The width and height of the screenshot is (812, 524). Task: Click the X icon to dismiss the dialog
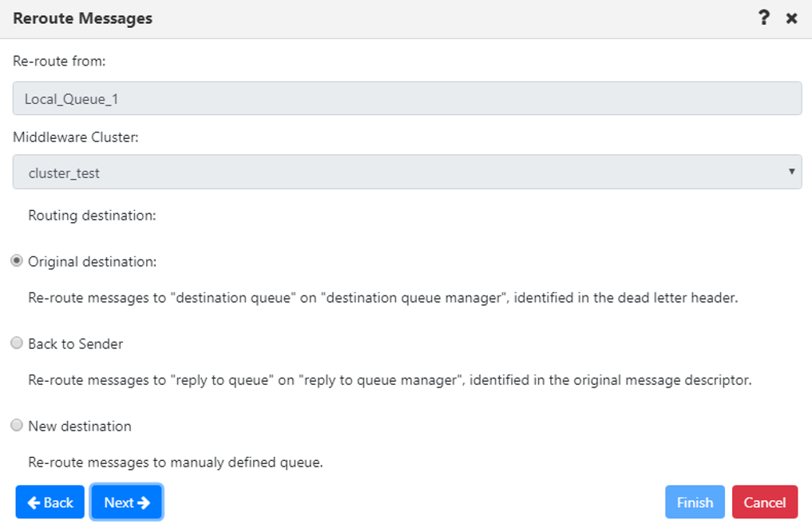(x=791, y=18)
